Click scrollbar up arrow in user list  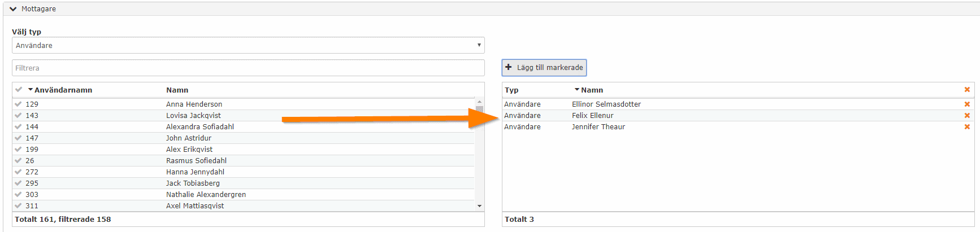point(479,102)
